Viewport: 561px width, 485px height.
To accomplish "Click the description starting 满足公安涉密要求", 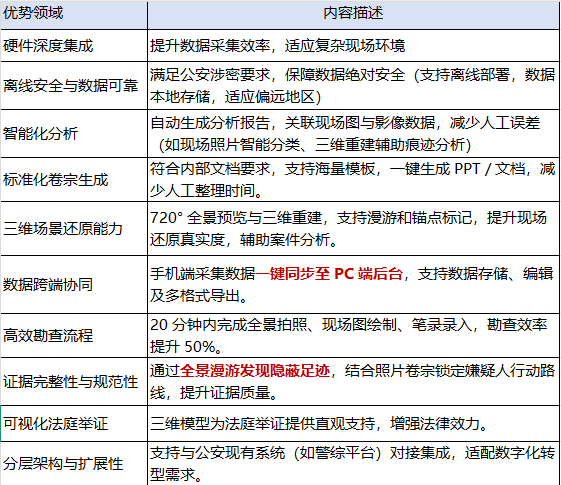I will pyautogui.click(x=353, y=85).
